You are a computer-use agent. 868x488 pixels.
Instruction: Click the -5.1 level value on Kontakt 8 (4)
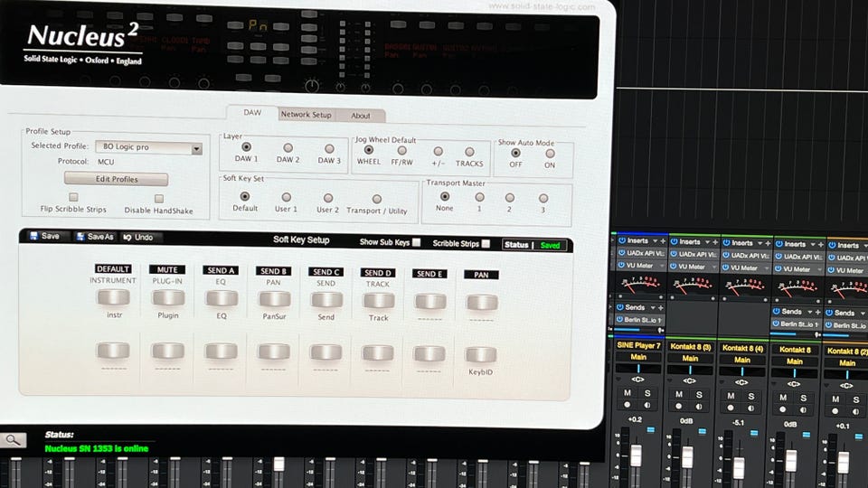point(739,423)
